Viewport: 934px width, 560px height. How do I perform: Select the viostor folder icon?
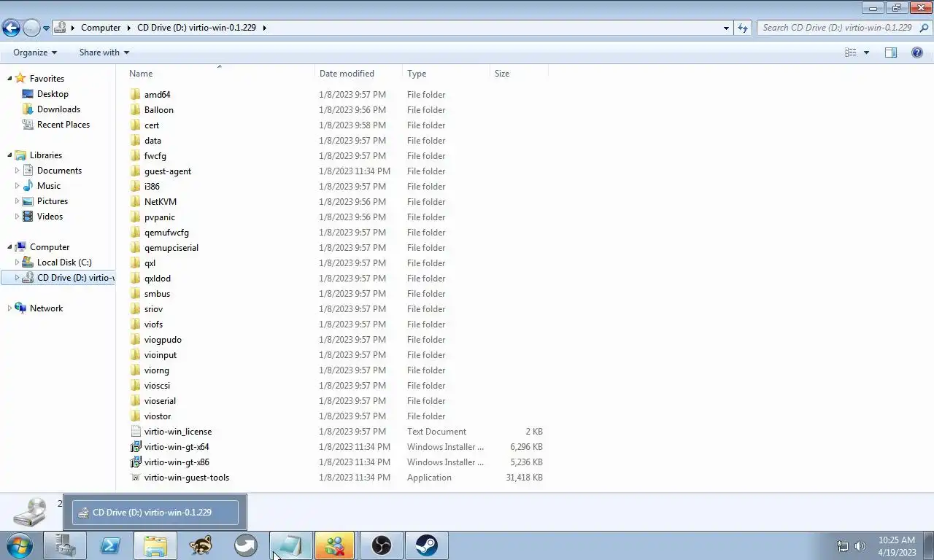click(x=135, y=416)
